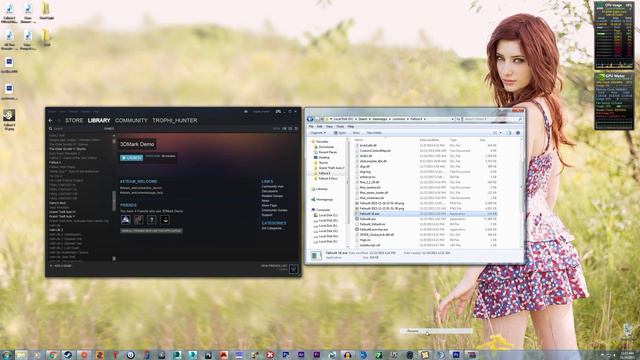Click the Chrome taskbar icon

52,355
